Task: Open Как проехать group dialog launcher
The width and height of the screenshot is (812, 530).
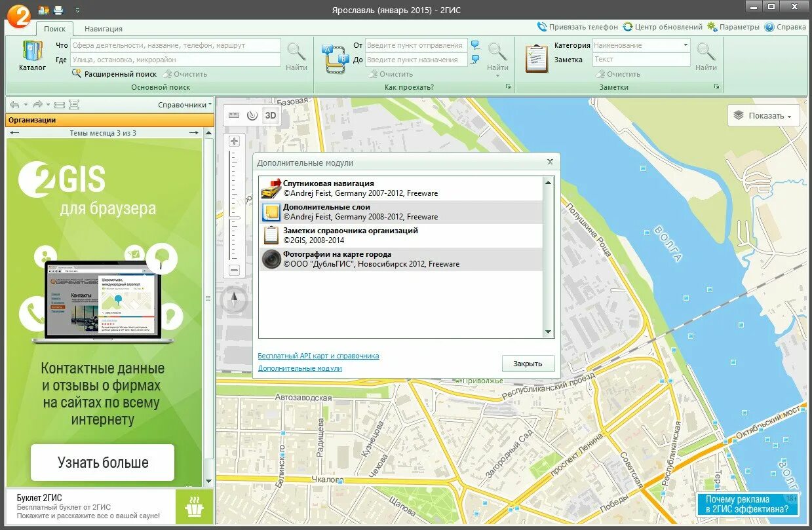Action: click(508, 87)
